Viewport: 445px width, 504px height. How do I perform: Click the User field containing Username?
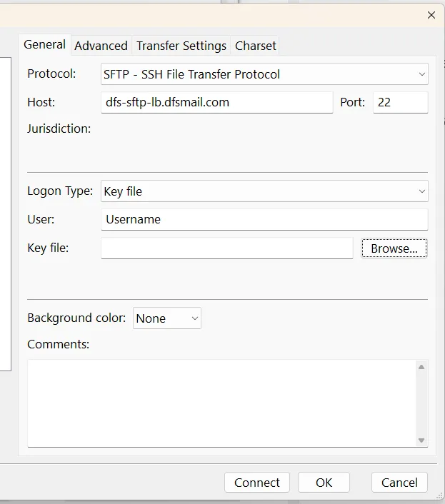tap(264, 220)
